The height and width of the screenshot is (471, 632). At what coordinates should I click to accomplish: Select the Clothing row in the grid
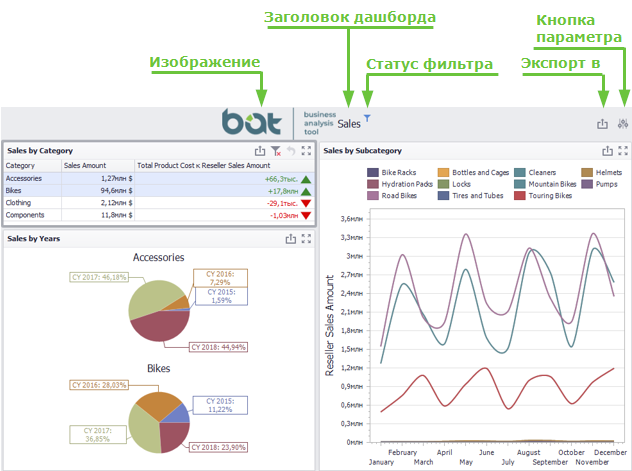point(159,203)
